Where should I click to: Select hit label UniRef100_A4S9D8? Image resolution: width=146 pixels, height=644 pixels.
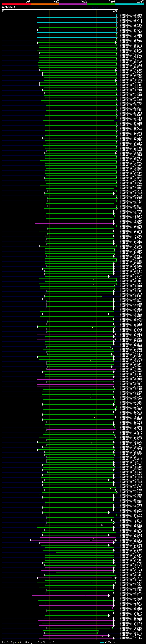coord(131,85)
